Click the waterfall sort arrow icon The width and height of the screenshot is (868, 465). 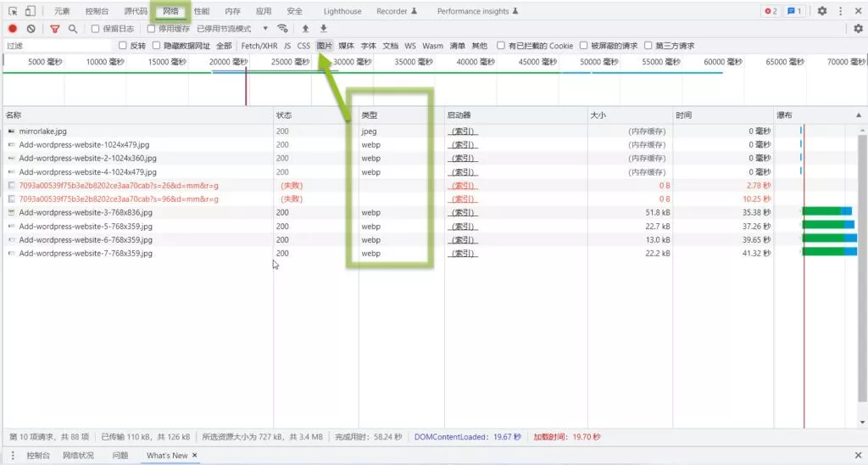(x=858, y=115)
